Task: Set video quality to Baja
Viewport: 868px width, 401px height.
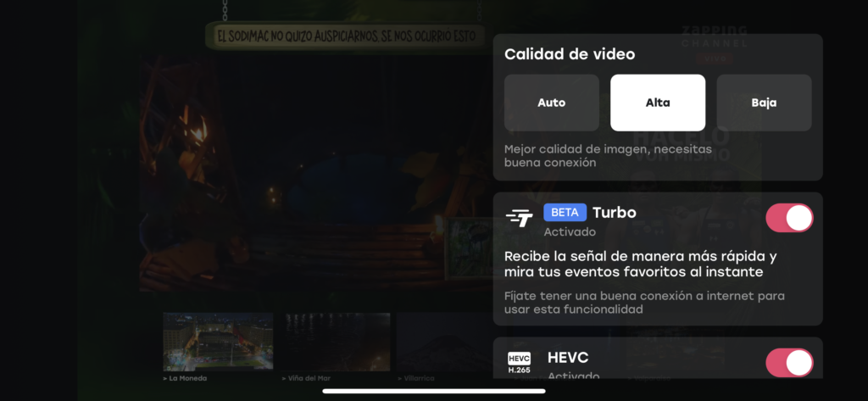Action: click(x=764, y=103)
